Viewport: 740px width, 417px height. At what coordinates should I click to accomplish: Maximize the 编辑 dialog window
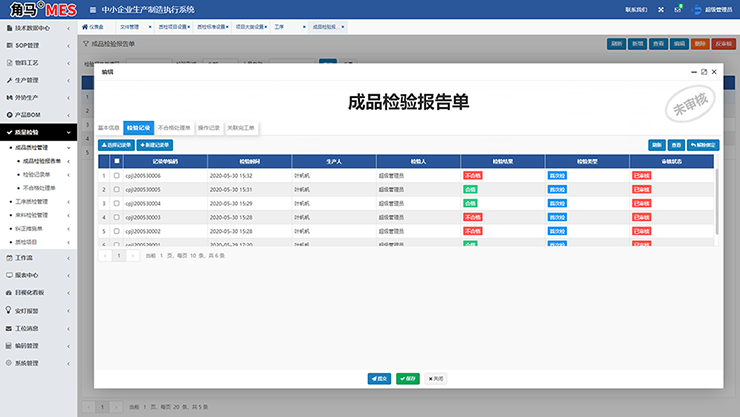tap(704, 72)
